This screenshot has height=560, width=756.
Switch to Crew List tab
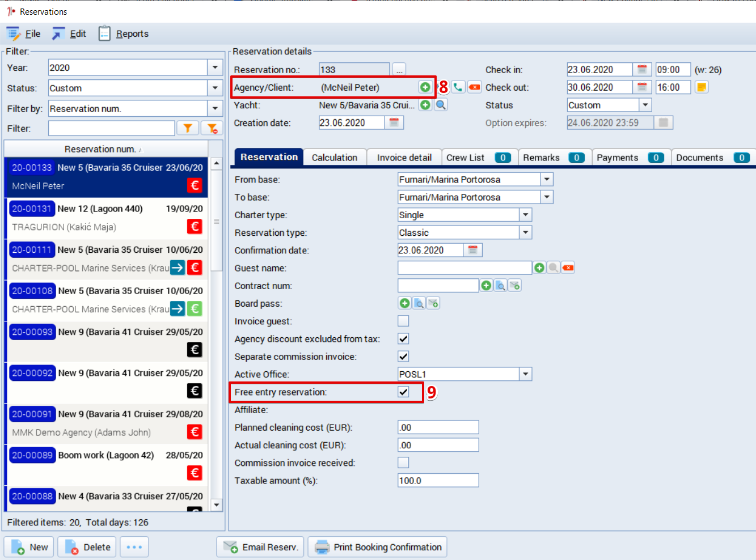click(x=479, y=158)
